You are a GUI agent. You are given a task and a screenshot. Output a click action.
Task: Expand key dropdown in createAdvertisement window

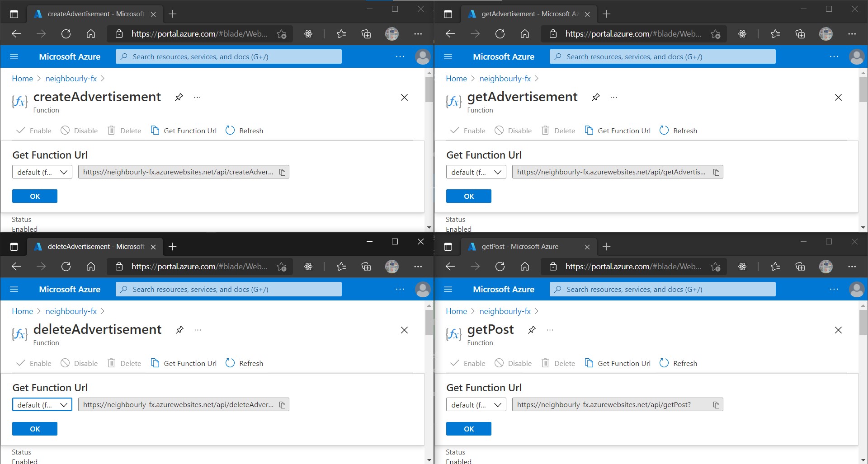[x=42, y=172]
